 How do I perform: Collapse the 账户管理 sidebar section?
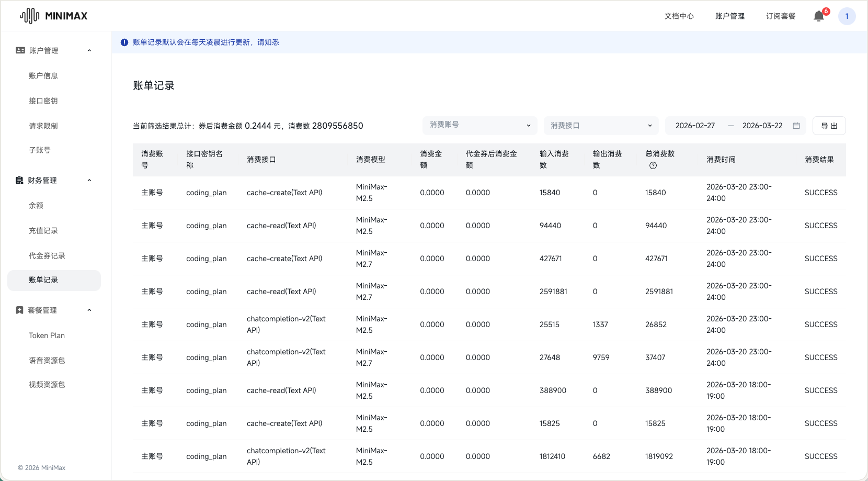(89, 50)
